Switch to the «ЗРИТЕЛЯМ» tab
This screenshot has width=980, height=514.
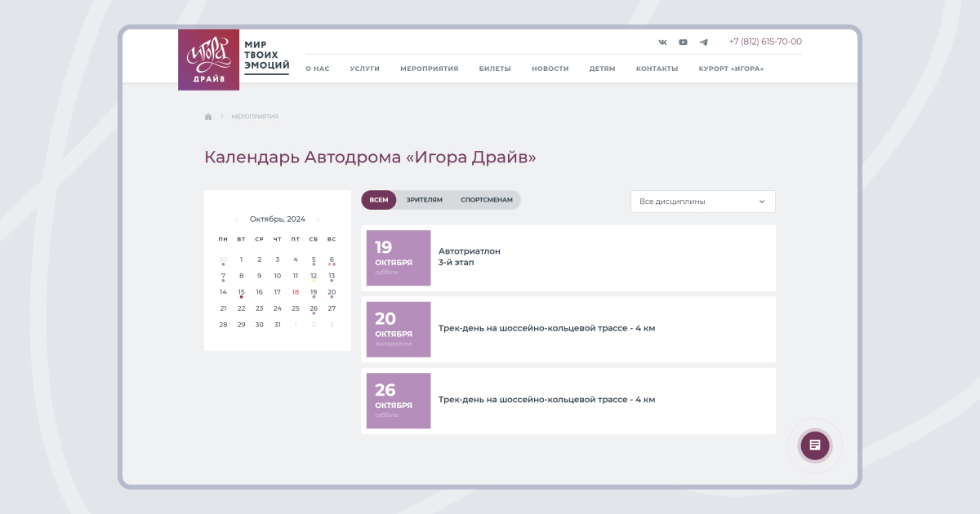coord(425,200)
